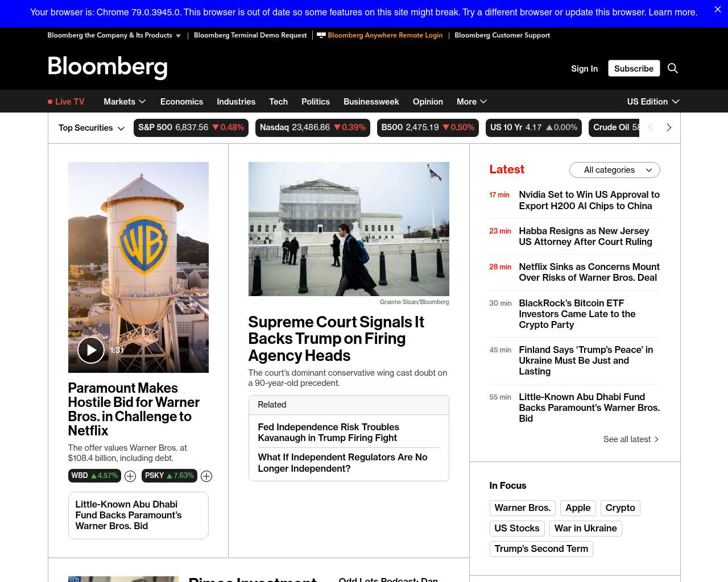
Task: Open the All categories filter
Action: coord(615,170)
